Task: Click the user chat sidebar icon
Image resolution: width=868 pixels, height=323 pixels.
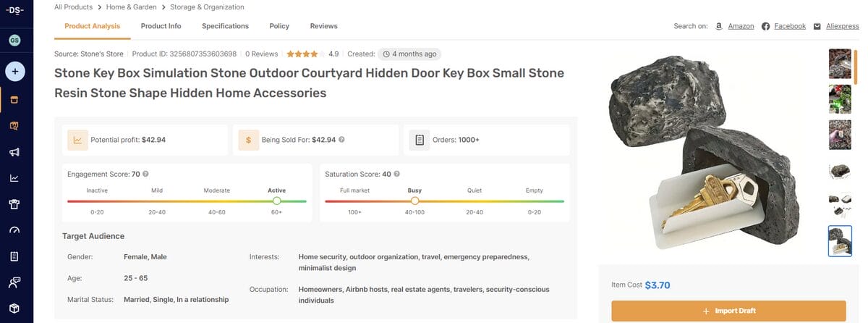Action: (14, 282)
